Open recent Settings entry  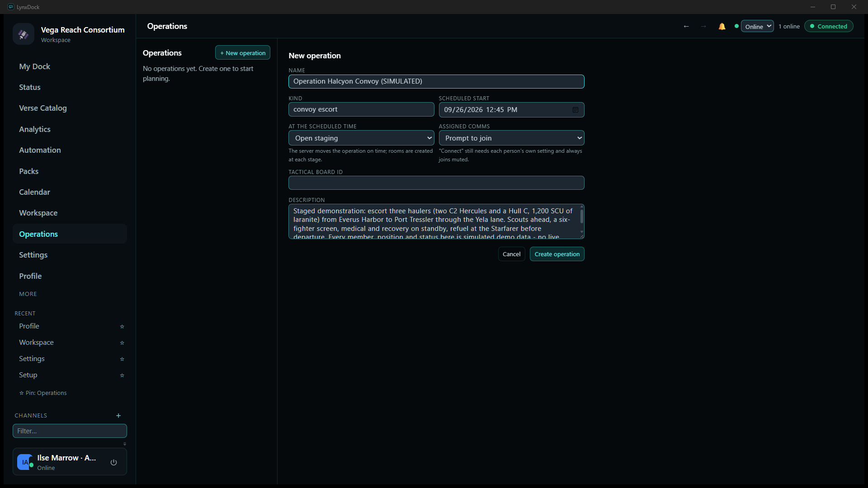tap(32, 359)
